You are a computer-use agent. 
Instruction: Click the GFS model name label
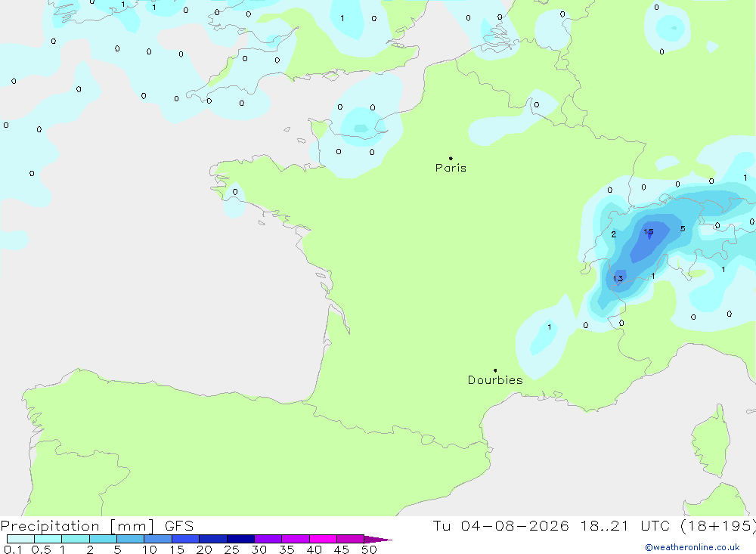pyautogui.click(x=179, y=526)
